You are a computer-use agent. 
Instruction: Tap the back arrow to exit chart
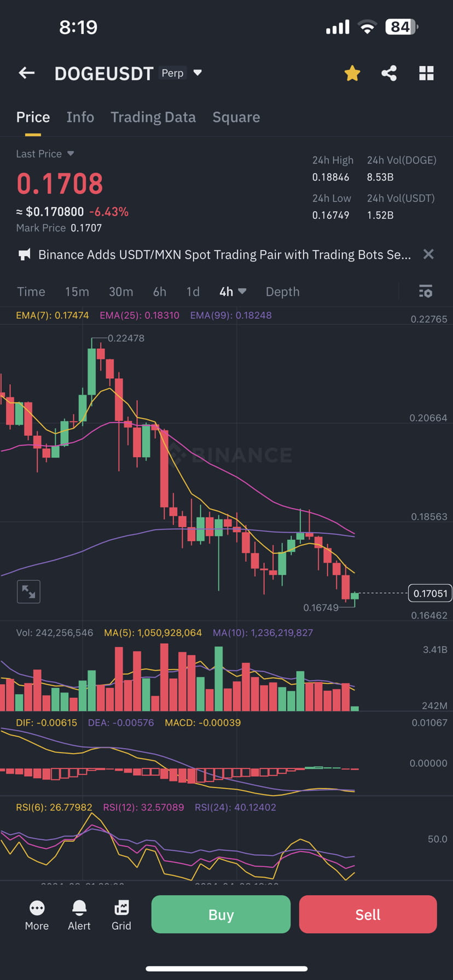click(26, 73)
